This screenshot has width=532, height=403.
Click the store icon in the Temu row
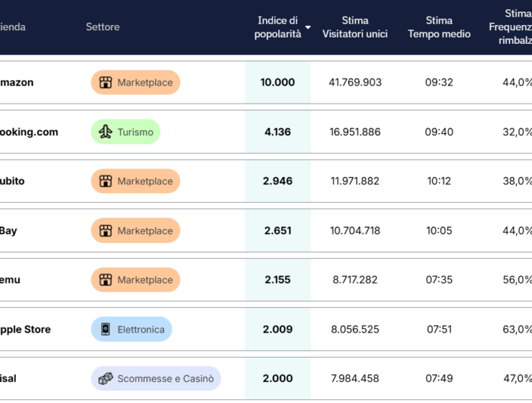(106, 280)
